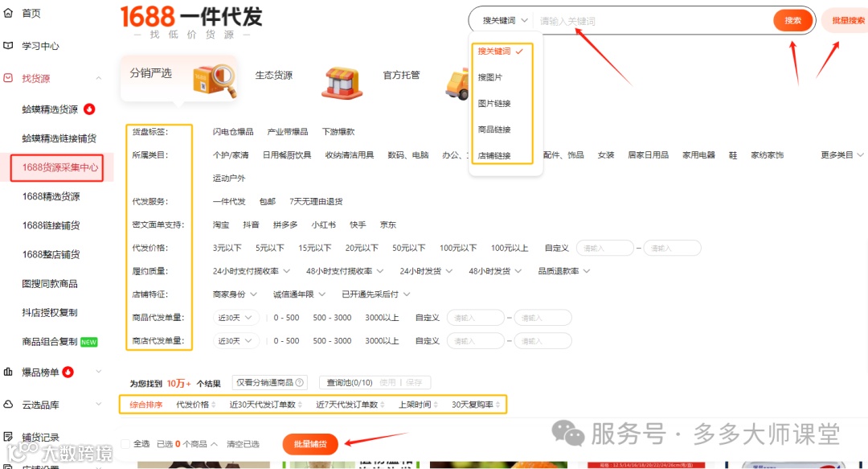Click the 生态货源 shop icon

coord(342,83)
